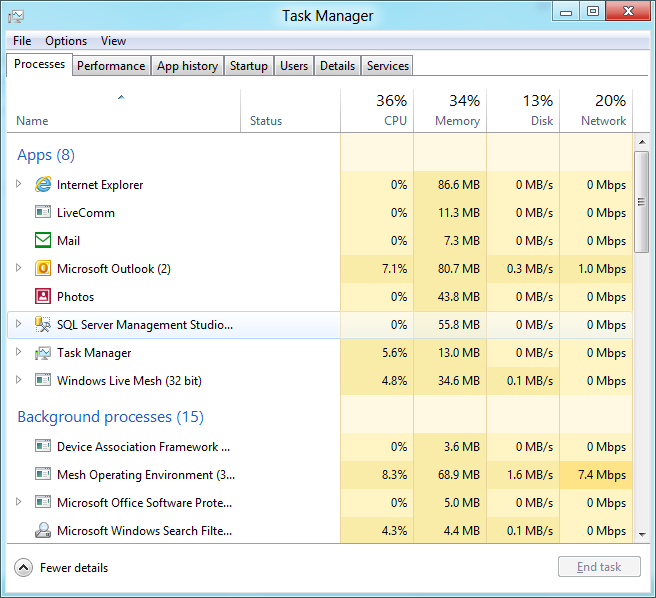Image resolution: width=656 pixels, height=598 pixels.
Task: Click the green Mail envelope icon
Action: pyautogui.click(x=43, y=240)
